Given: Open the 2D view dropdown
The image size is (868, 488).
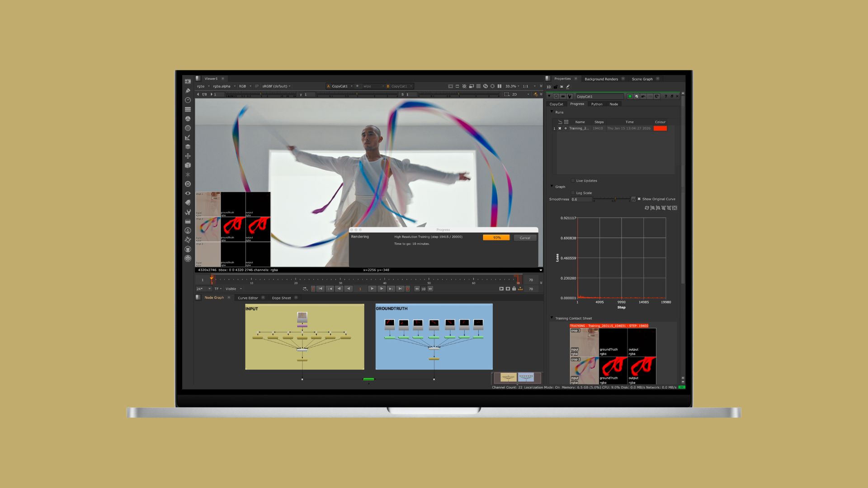Looking at the screenshot, I should click(518, 94).
